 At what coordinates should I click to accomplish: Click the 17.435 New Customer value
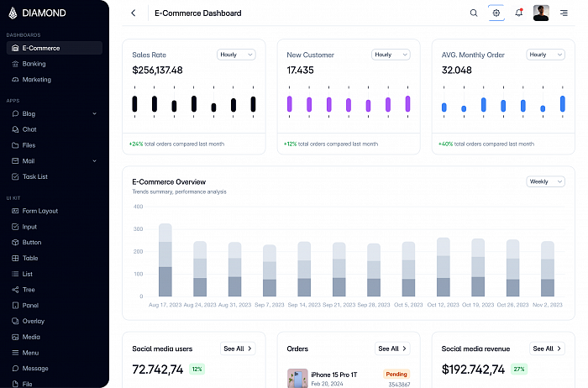pos(301,71)
